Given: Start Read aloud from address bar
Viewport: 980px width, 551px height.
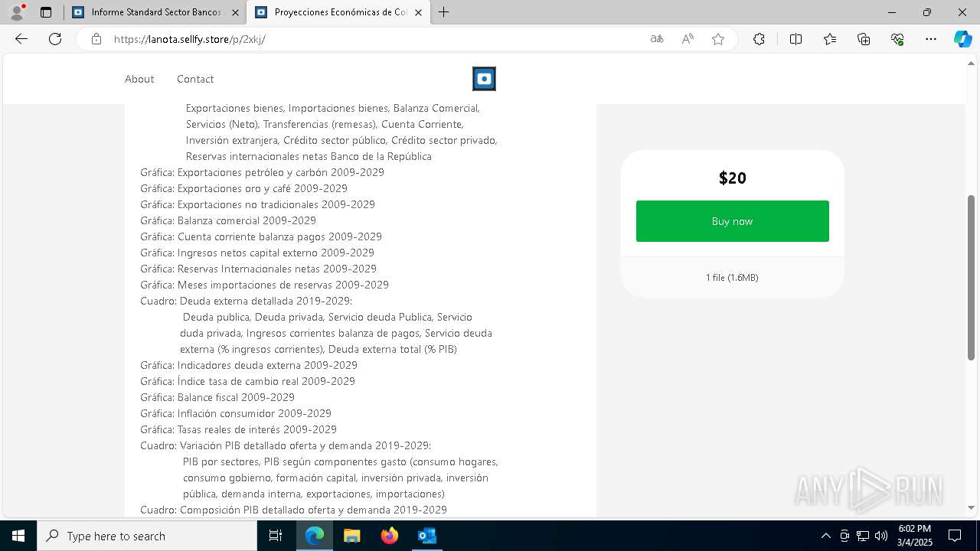Looking at the screenshot, I should coord(688,39).
